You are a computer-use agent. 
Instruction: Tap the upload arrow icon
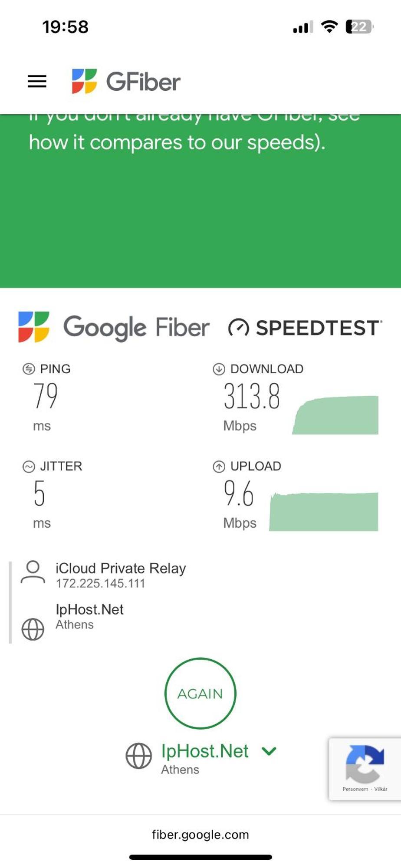(x=219, y=466)
